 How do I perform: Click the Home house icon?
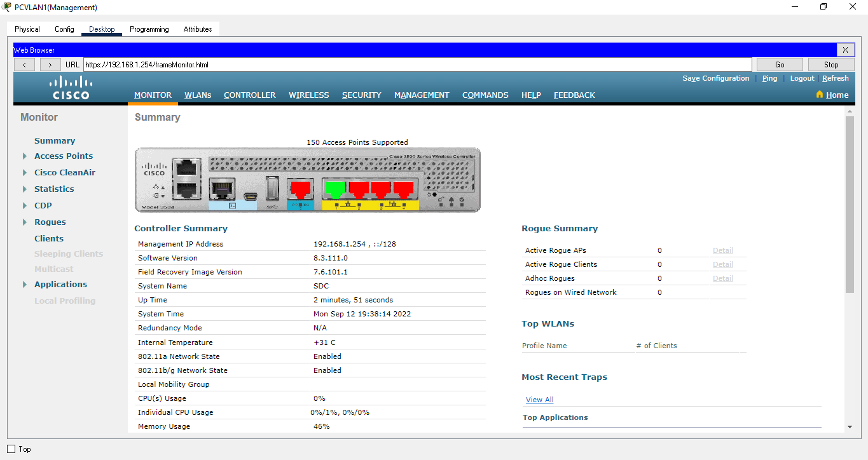point(820,95)
